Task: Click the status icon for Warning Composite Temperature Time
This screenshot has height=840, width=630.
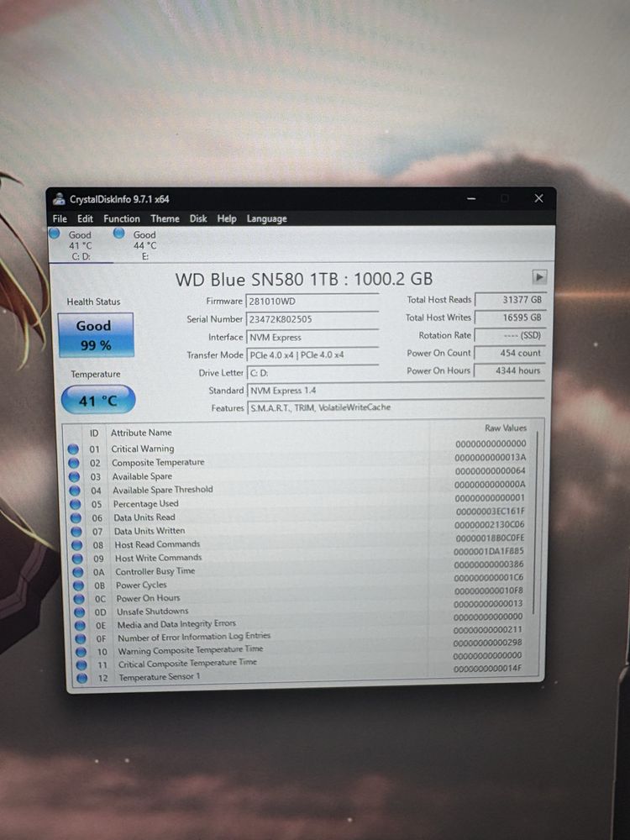Action: (x=81, y=652)
